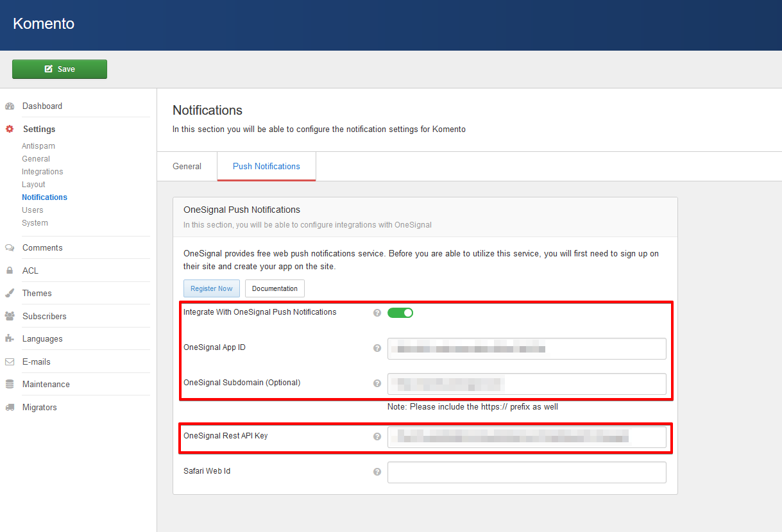Click the Maintenance database icon
This screenshot has width=782, height=532.
[x=10, y=385]
